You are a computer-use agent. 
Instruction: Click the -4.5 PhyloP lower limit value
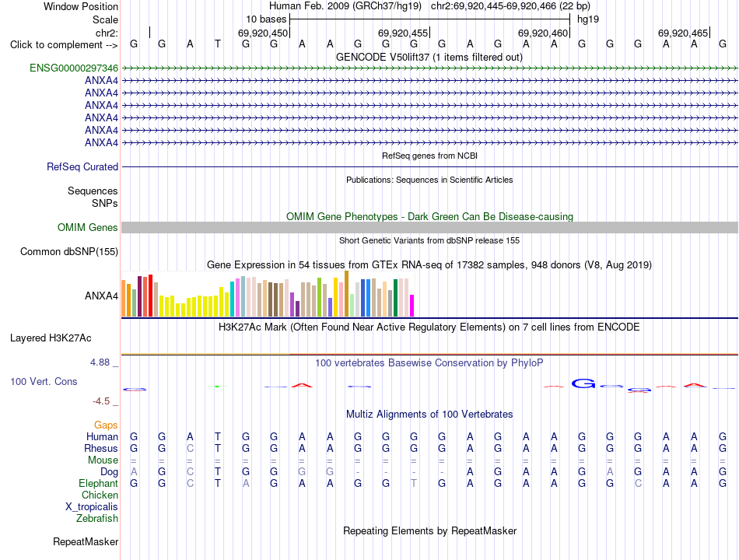(101, 401)
